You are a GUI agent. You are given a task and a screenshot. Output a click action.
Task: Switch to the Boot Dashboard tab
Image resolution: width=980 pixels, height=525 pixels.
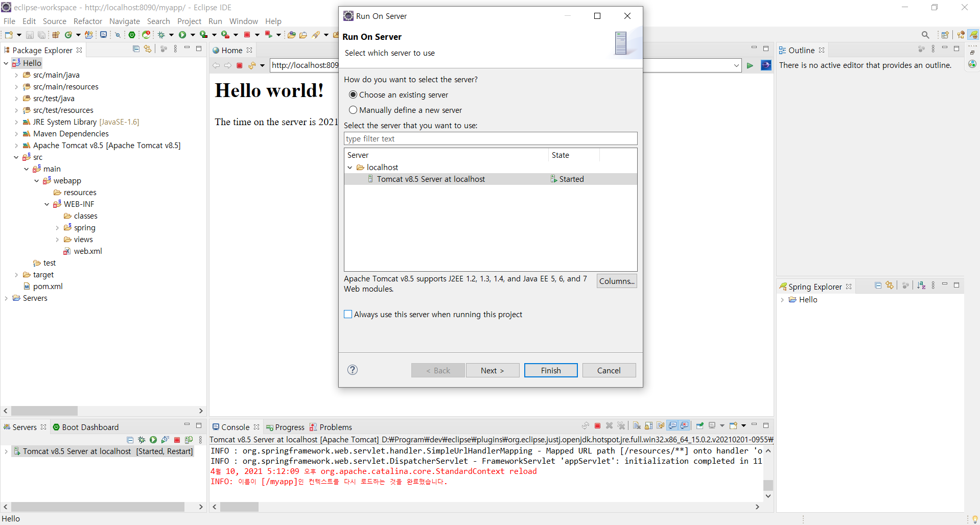point(85,427)
